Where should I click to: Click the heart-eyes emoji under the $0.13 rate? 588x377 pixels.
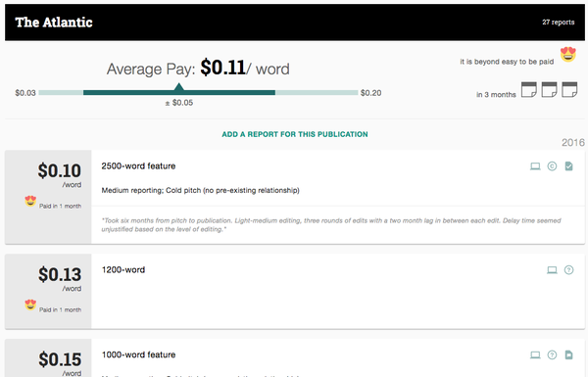coord(30,305)
